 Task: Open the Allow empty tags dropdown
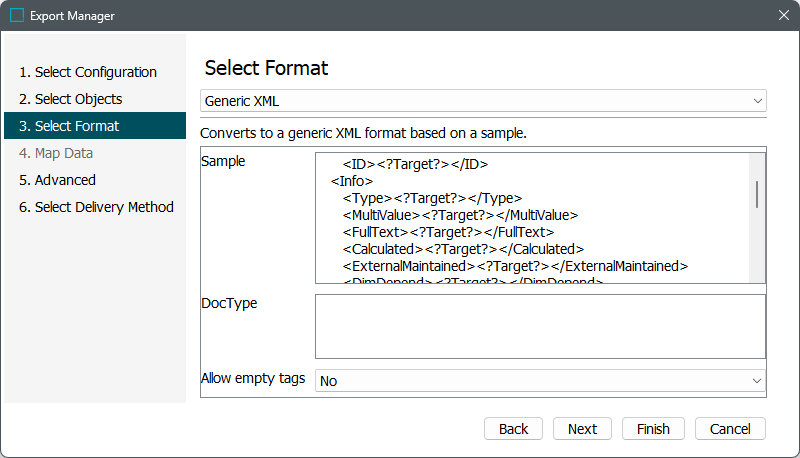540,381
